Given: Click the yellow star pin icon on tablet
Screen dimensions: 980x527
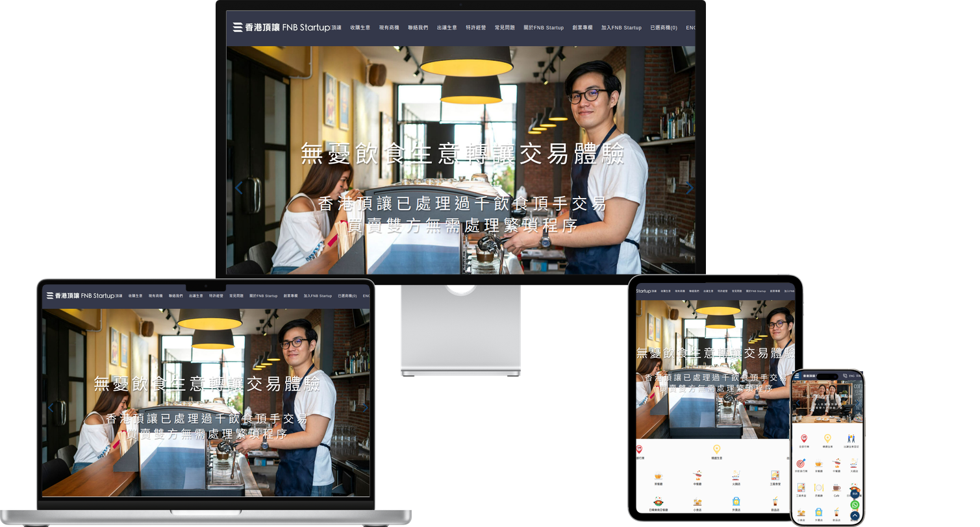Looking at the screenshot, I should tap(717, 449).
